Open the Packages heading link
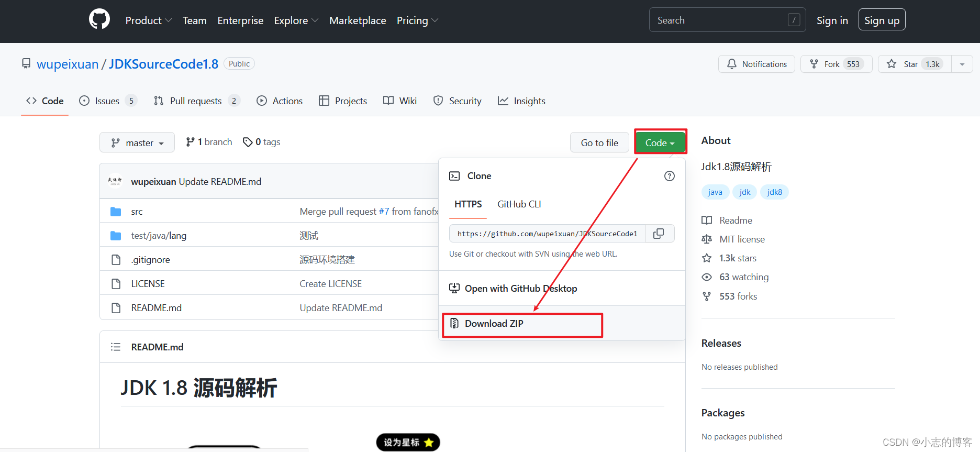 point(723,413)
